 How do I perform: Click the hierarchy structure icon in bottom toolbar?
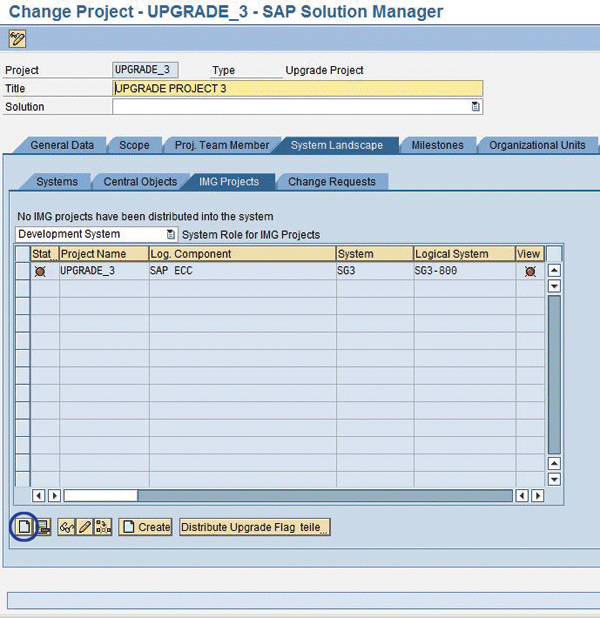tap(102, 526)
